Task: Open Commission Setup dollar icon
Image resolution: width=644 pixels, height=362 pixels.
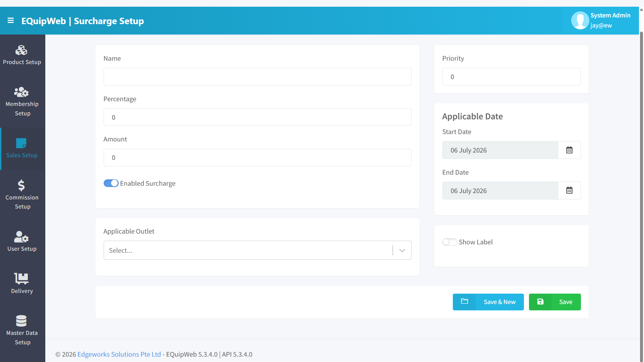Action: 21,185
